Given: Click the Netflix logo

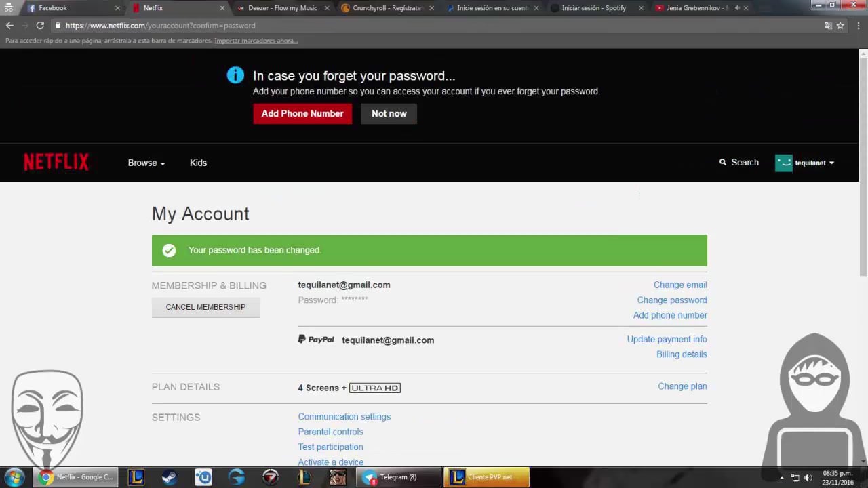Looking at the screenshot, I should coord(56,162).
